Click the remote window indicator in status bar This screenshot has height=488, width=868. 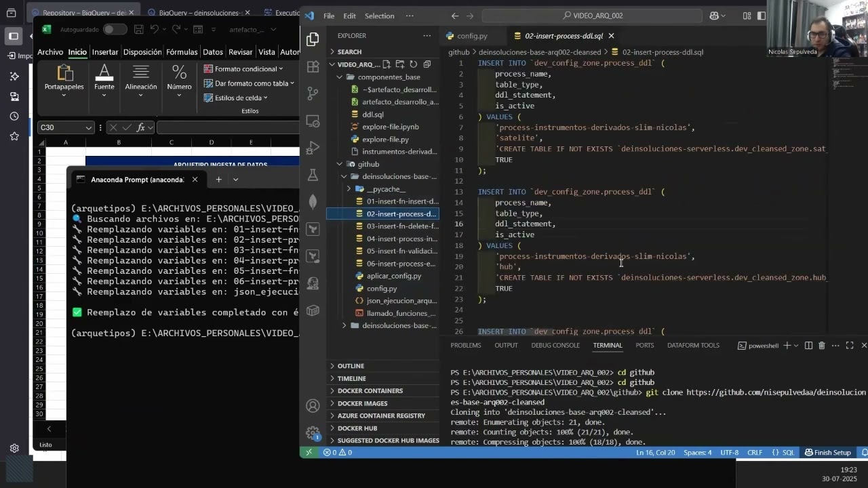(x=309, y=452)
